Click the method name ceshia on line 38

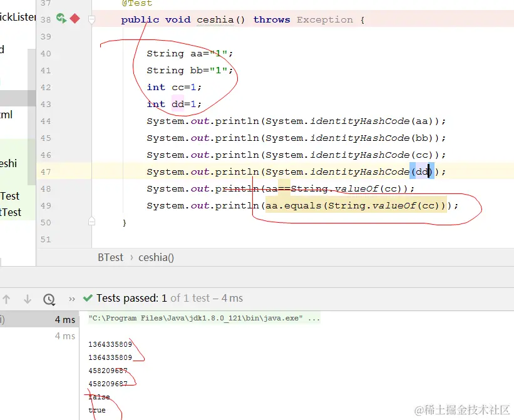(x=215, y=19)
